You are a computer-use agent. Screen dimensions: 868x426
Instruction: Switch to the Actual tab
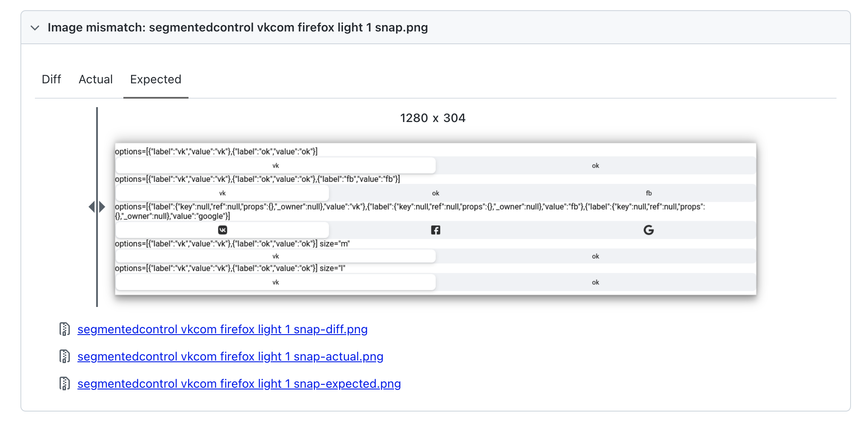tap(95, 80)
